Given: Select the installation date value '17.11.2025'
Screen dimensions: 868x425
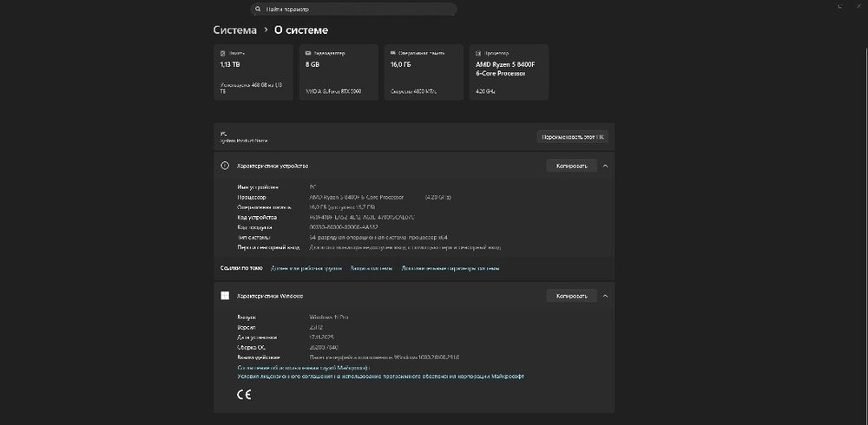Looking at the screenshot, I should pos(322,337).
